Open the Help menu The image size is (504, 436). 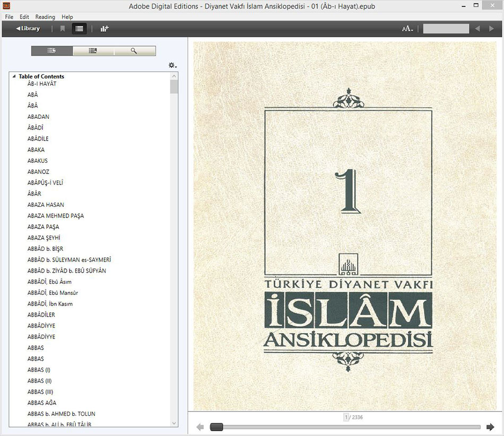[x=67, y=16]
